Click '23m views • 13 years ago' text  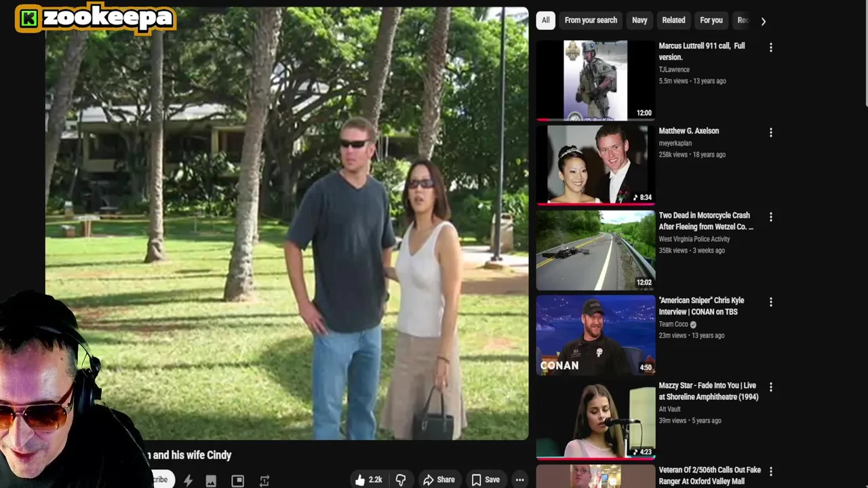692,335
